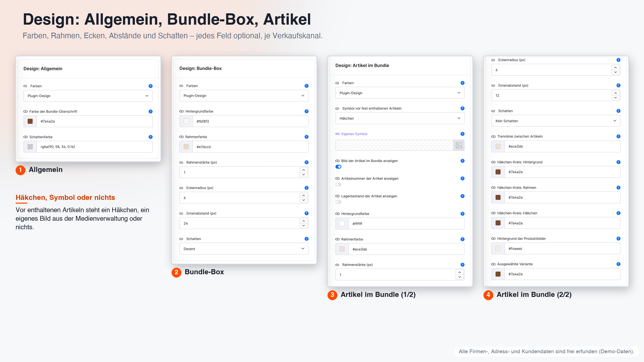Screen dimensions: 644x362
Task: Open help for Hintergrund der Produktbilder
Action: pos(618,238)
